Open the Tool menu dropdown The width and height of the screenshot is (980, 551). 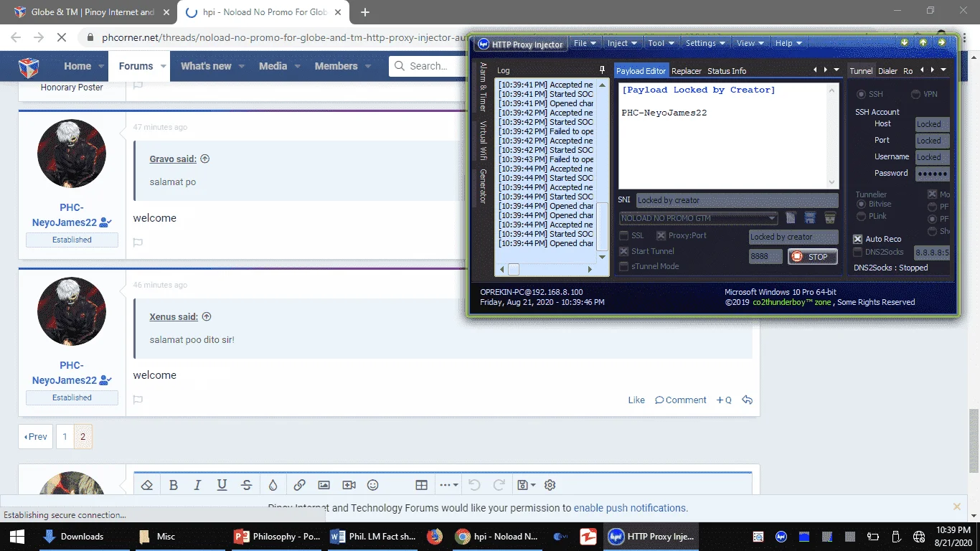[x=661, y=43]
